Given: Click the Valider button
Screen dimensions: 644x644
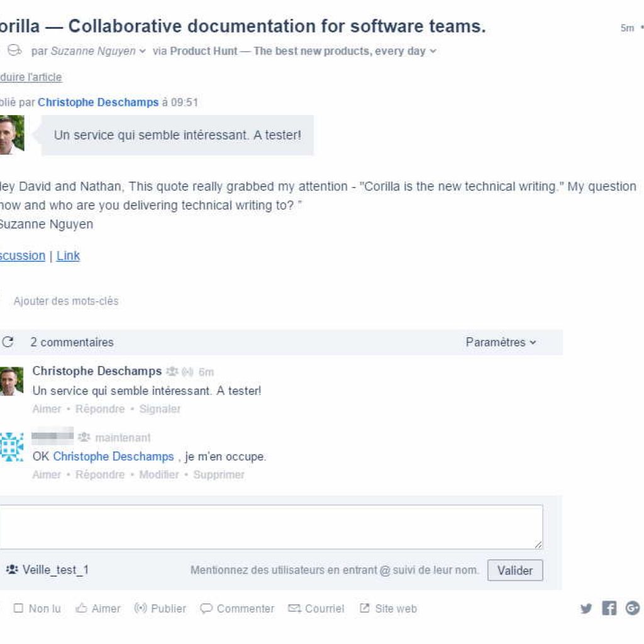Looking at the screenshot, I should (515, 570).
